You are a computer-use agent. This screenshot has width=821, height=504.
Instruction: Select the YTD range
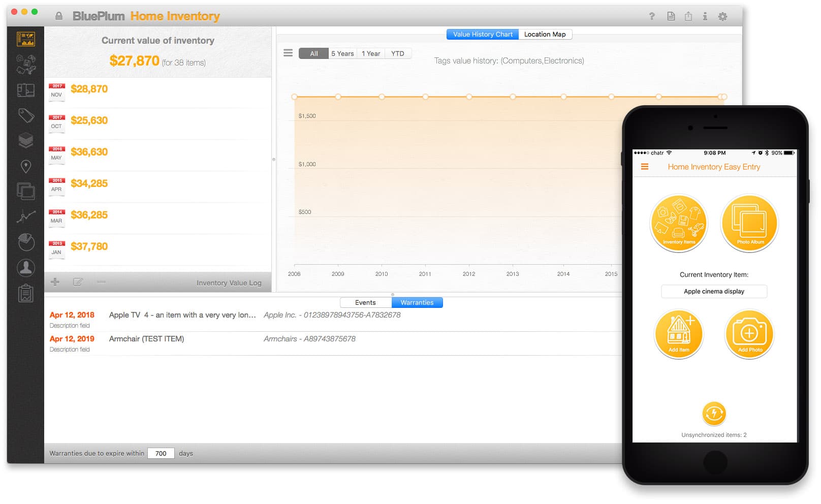pyautogui.click(x=398, y=53)
